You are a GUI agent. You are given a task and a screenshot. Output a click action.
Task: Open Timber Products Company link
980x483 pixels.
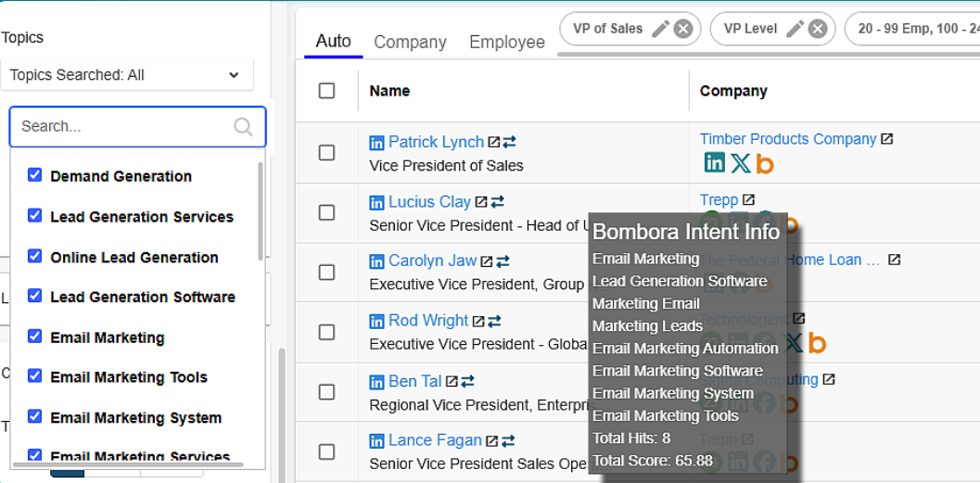[x=788, y=139]
